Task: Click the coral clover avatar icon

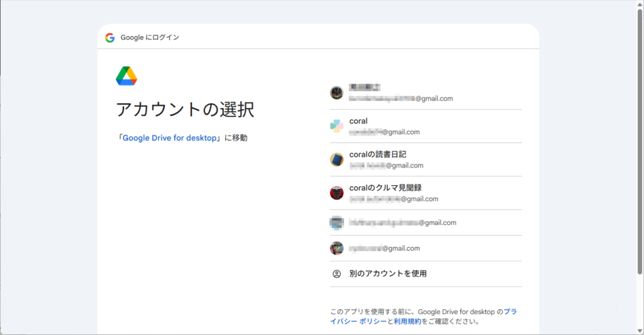Action: pos(336,126)
